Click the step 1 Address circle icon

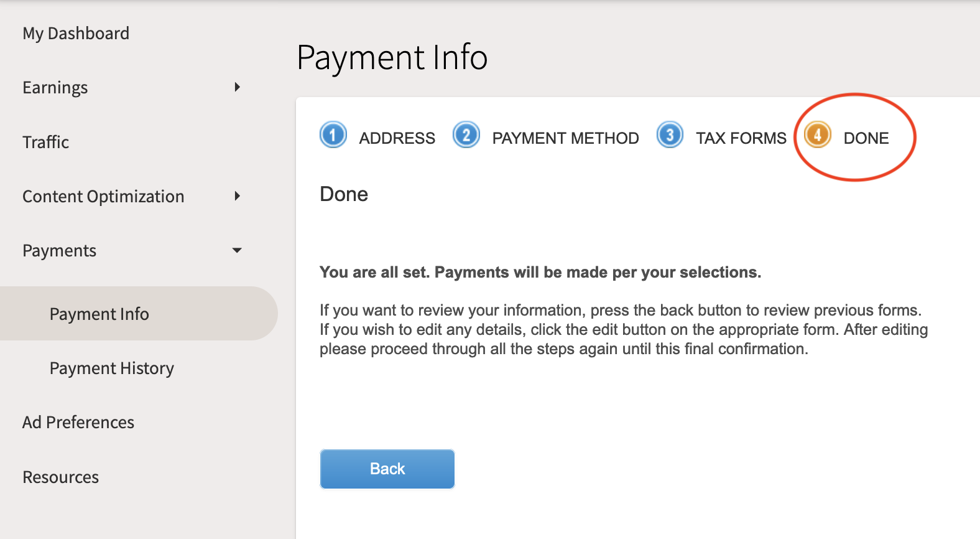pos(333,135)
